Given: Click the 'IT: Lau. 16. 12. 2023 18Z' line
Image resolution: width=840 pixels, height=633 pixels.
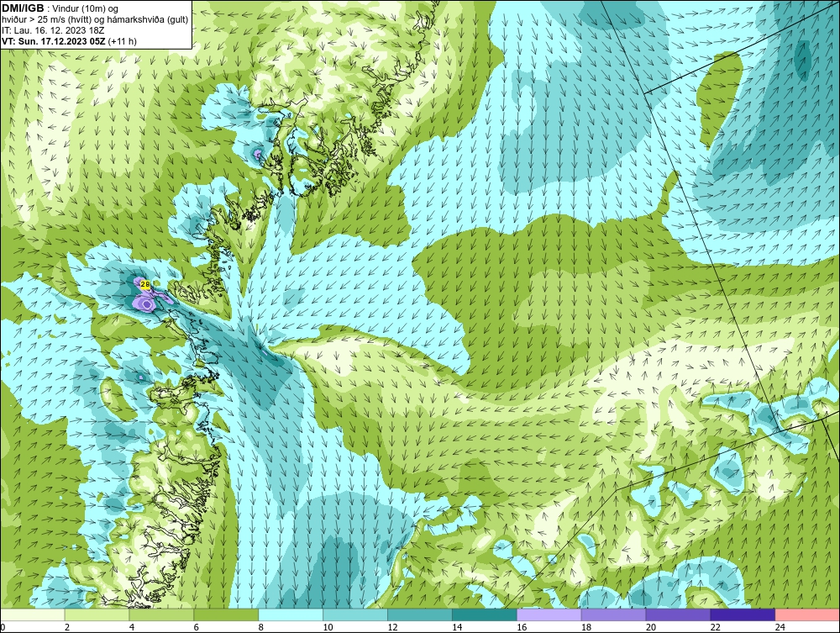Looking at the screenshot, I should click(x=53, y=30).
